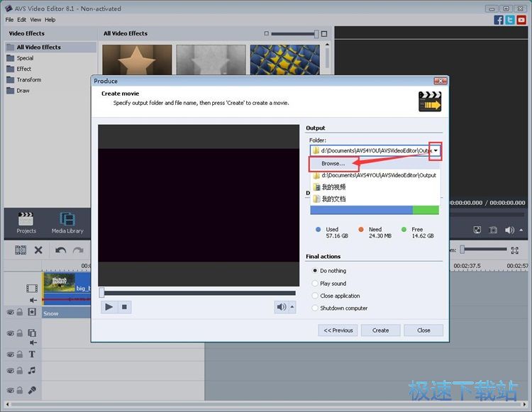Click the dialog preview seek slider handle
This screenshot has width=532, height=412.
click(x=101, y=292)
